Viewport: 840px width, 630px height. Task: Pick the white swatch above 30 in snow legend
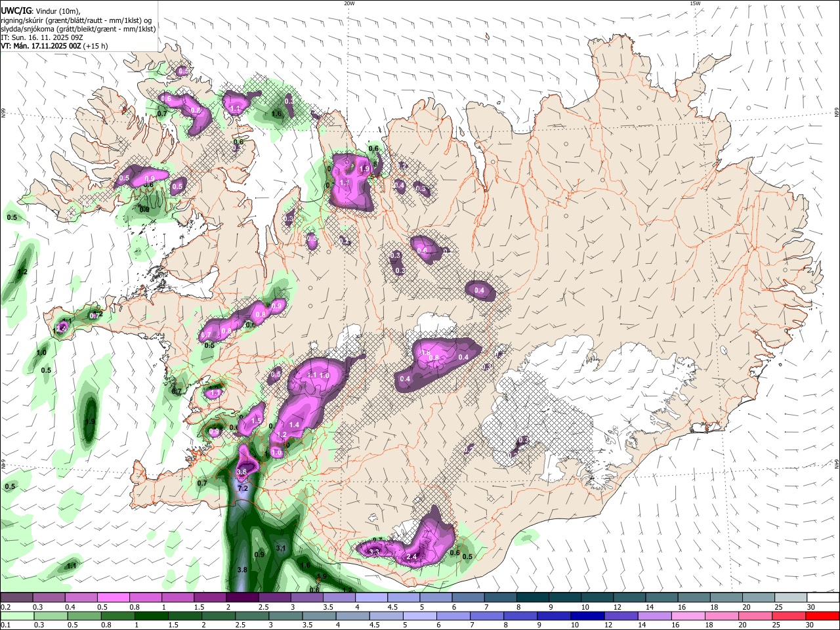(x=824, y=597)
